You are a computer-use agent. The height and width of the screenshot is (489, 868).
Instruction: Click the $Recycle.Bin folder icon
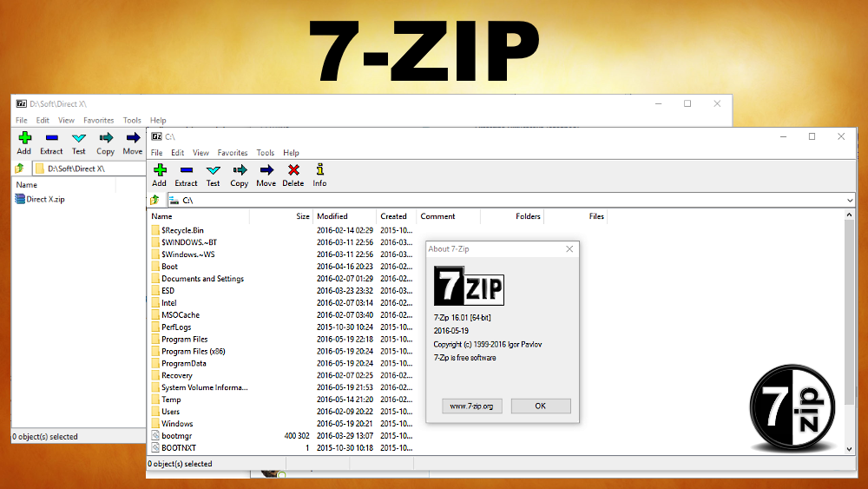click(155, 230)
